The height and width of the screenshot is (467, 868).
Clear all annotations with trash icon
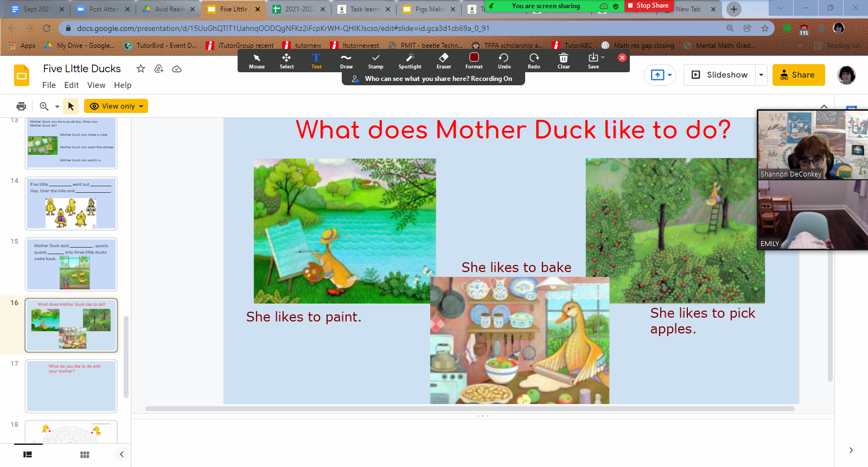click(x=564, y=61)
